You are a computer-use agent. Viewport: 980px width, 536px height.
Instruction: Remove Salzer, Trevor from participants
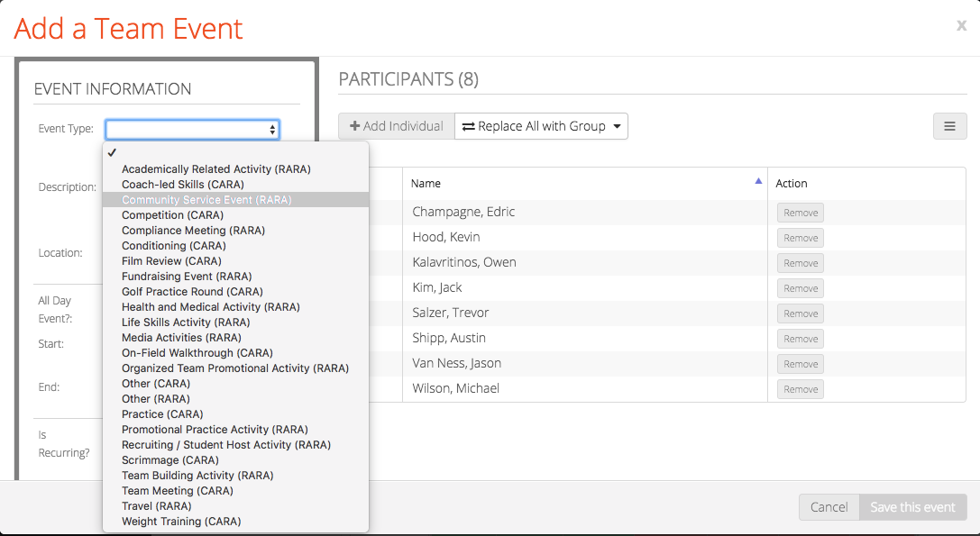pos(801,313)
